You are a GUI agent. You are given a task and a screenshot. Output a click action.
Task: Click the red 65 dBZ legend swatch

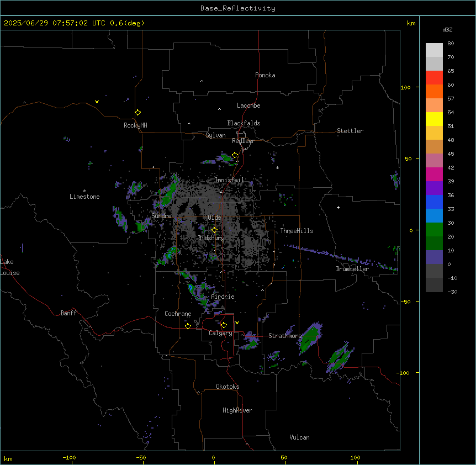click(x=434, y=77)
